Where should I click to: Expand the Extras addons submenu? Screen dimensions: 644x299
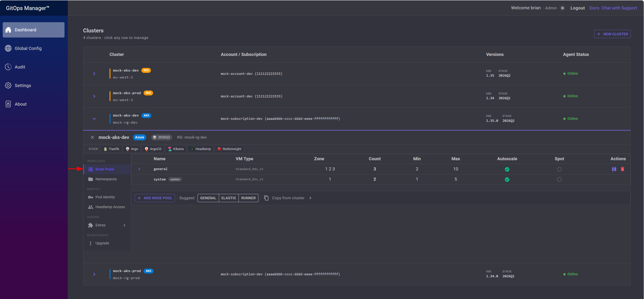point(107,225)
